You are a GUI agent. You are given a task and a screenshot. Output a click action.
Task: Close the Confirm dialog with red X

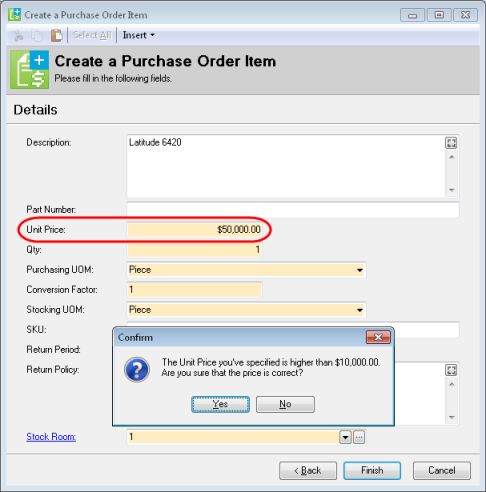click(378, 337)
